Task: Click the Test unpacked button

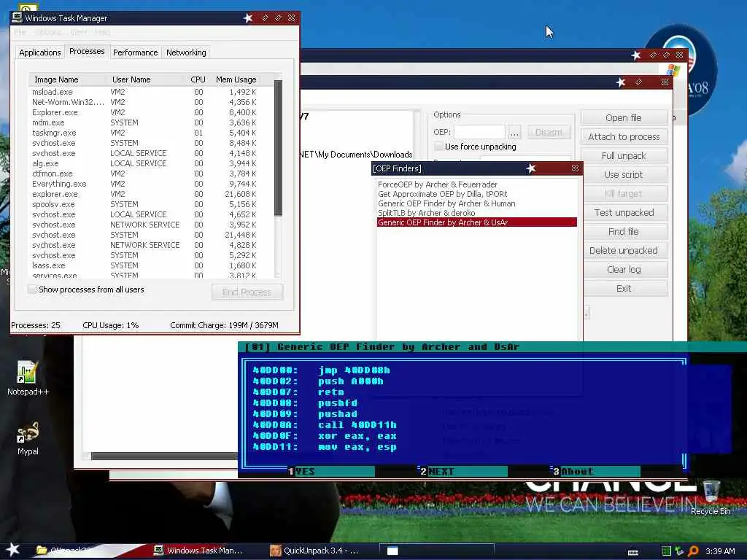Action: point(624,212)
